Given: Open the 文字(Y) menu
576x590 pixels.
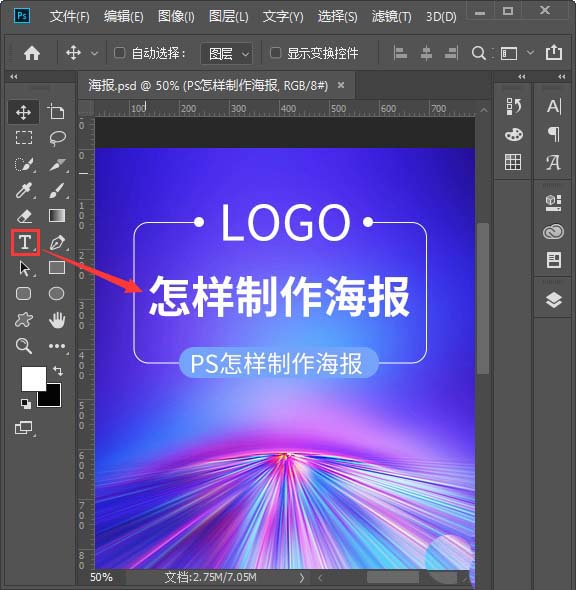Looking at the screenshot, I should 283,17.
